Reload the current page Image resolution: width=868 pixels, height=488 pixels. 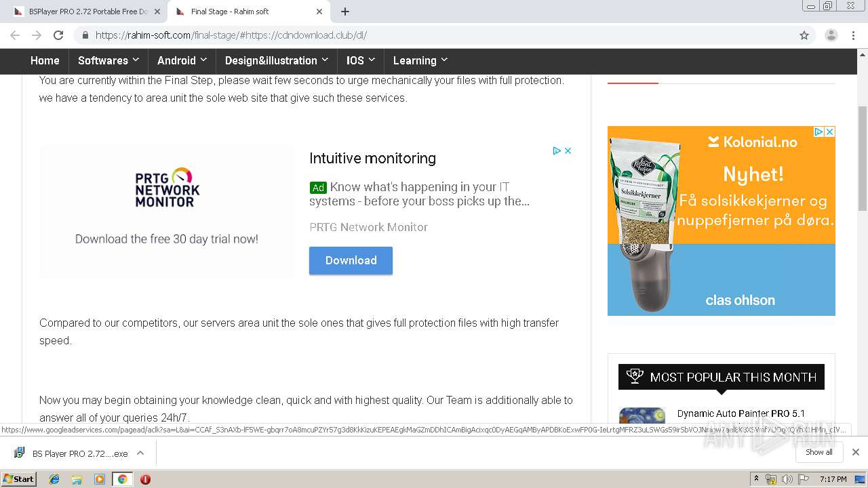[x=58, y=35]
